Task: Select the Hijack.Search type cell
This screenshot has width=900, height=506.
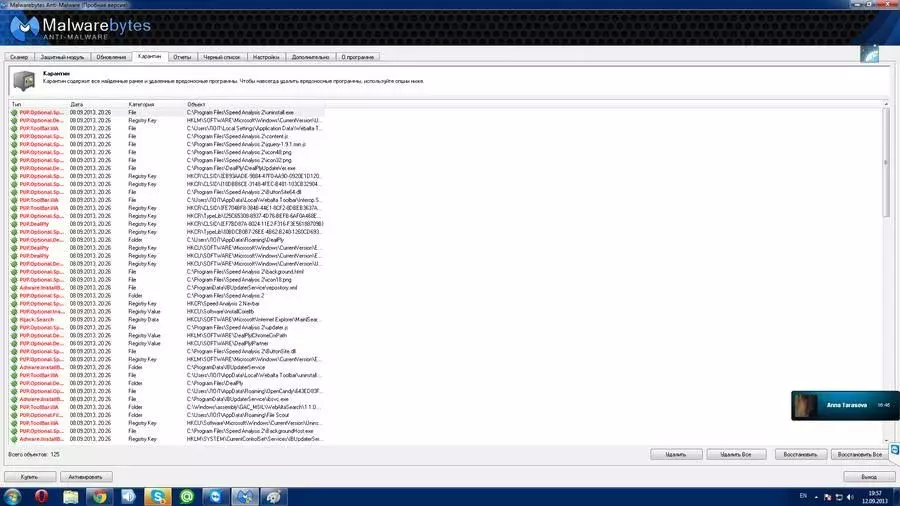Action: (37, 320)
